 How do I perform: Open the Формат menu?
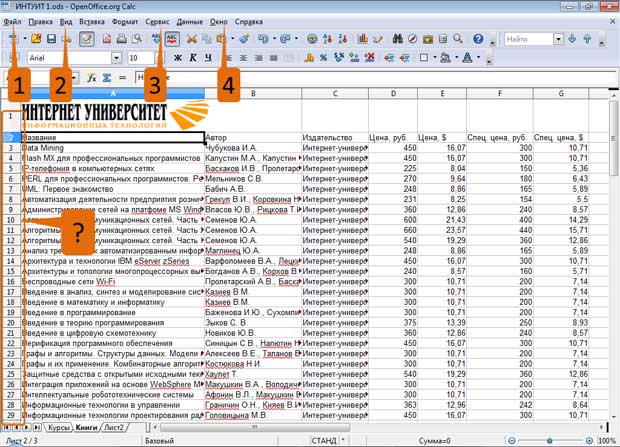click(125, 22)
